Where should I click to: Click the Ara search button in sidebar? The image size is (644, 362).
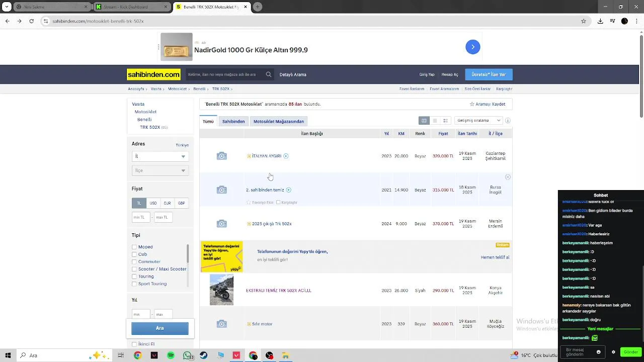160,328
